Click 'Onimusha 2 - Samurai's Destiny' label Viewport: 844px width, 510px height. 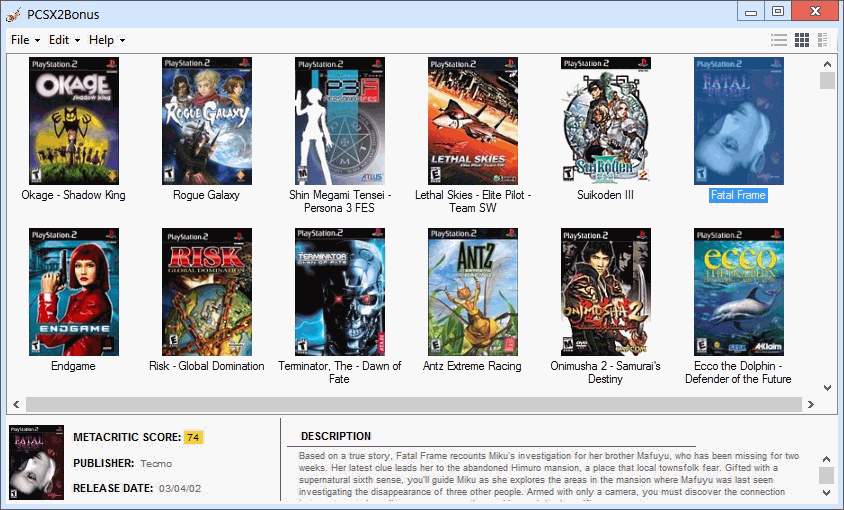605,372
